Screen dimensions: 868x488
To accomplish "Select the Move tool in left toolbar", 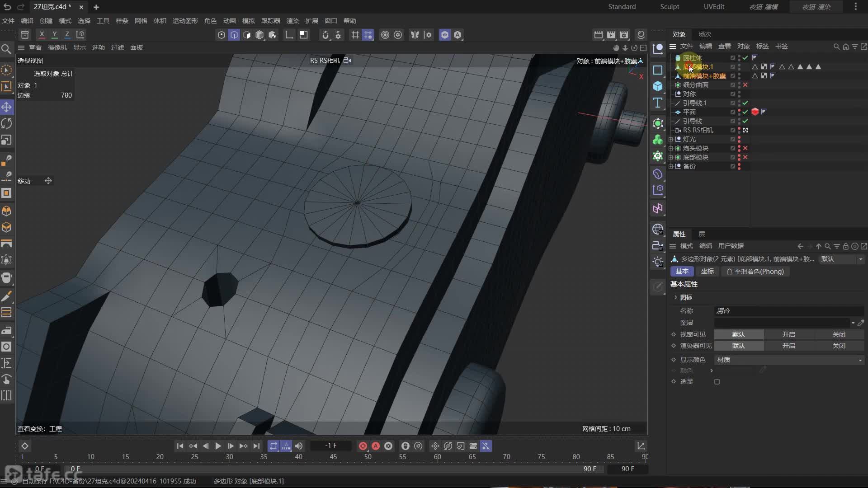I will pyautogui.click(x=7, y=107).
